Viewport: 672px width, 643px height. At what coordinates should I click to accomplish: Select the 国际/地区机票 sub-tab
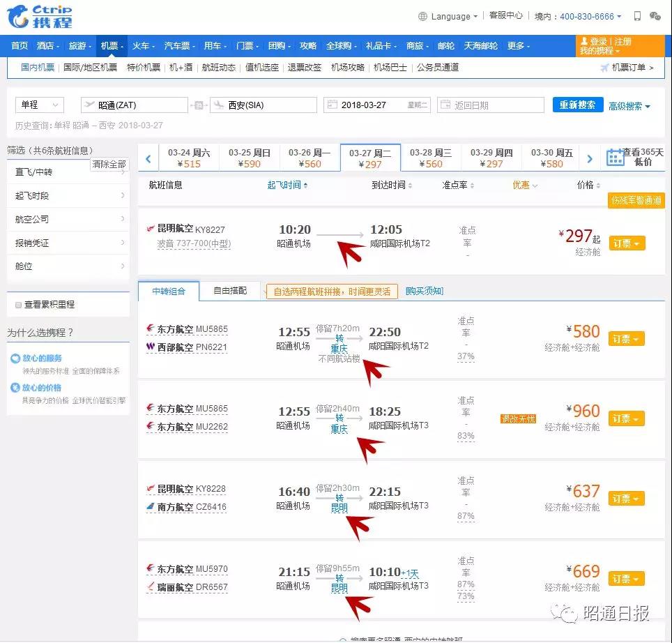pyautogui.click(x=90, y=68)
